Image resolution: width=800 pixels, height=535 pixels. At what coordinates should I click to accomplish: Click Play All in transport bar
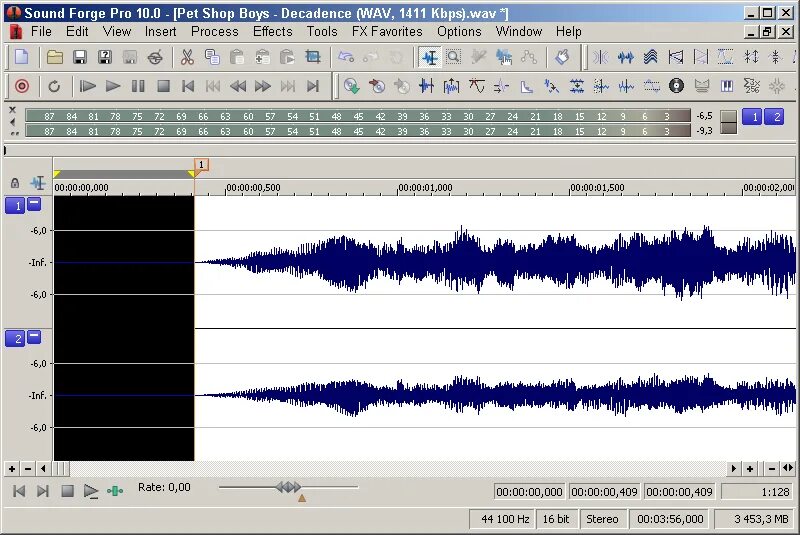[x=88, y=86]
